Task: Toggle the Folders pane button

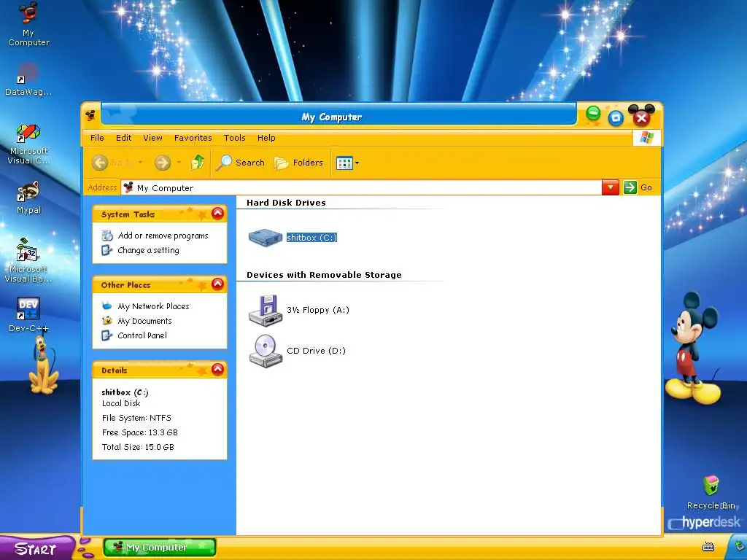Action: (298, 163)
